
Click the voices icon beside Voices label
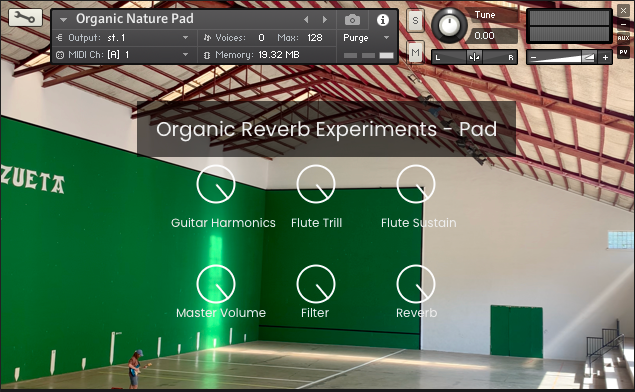point(207,38)
